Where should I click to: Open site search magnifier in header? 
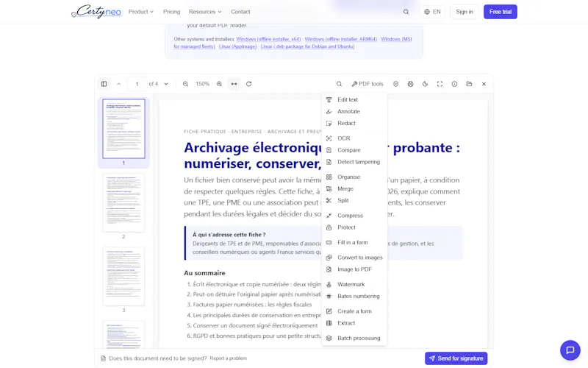point(406,12)
